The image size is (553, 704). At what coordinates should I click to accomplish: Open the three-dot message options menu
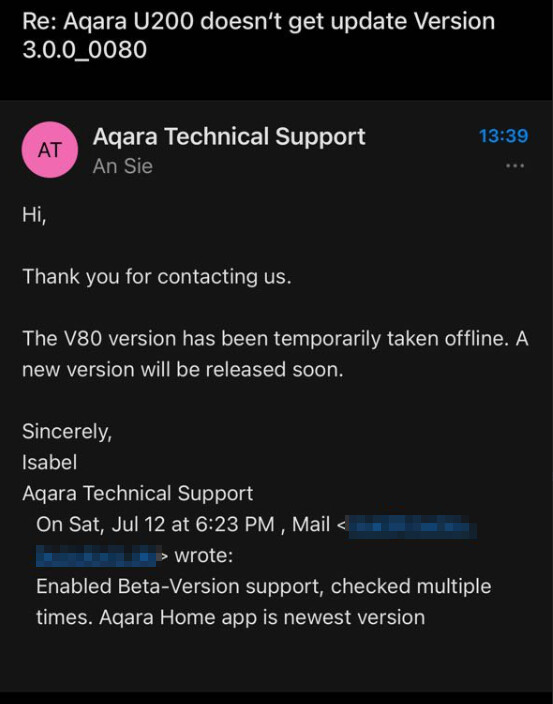(x=515, y=166)
